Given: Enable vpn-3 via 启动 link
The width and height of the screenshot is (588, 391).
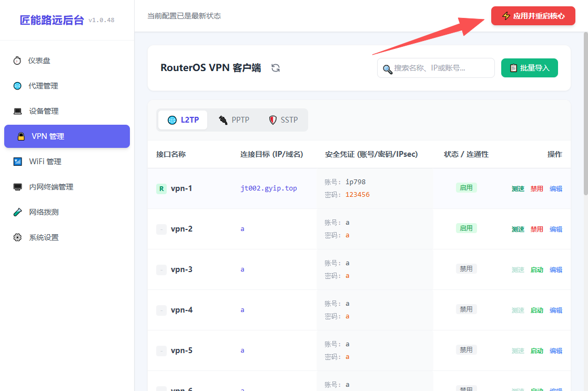Looking at the screenshot, I should click(536, 270).
